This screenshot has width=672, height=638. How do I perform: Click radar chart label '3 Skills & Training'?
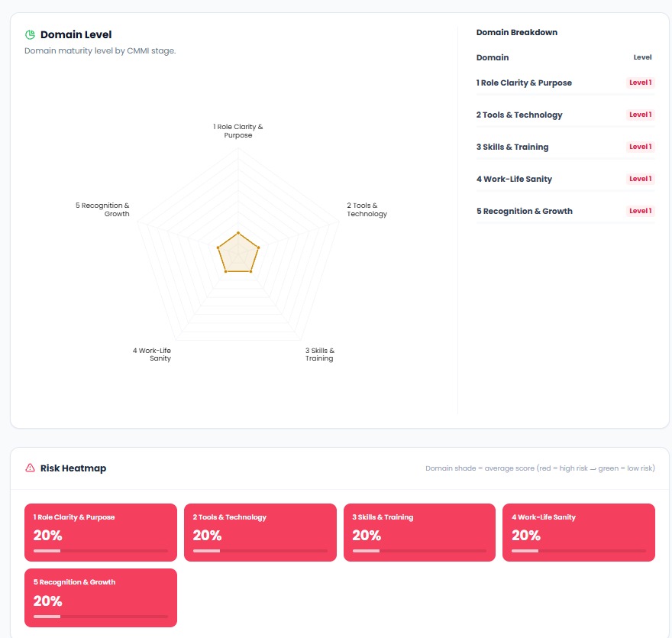coord(320,355)
